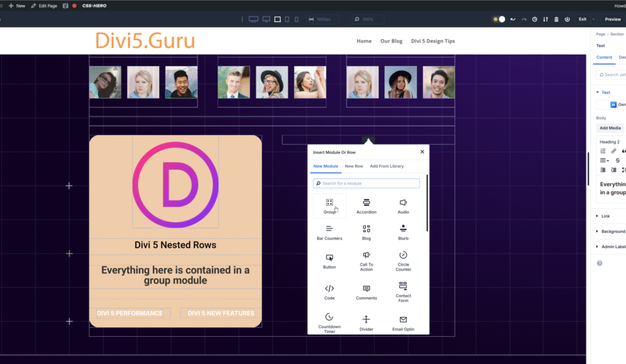Select the wide desktop view icon
This screenshot has width=626, height=364.
coord(253,19)
